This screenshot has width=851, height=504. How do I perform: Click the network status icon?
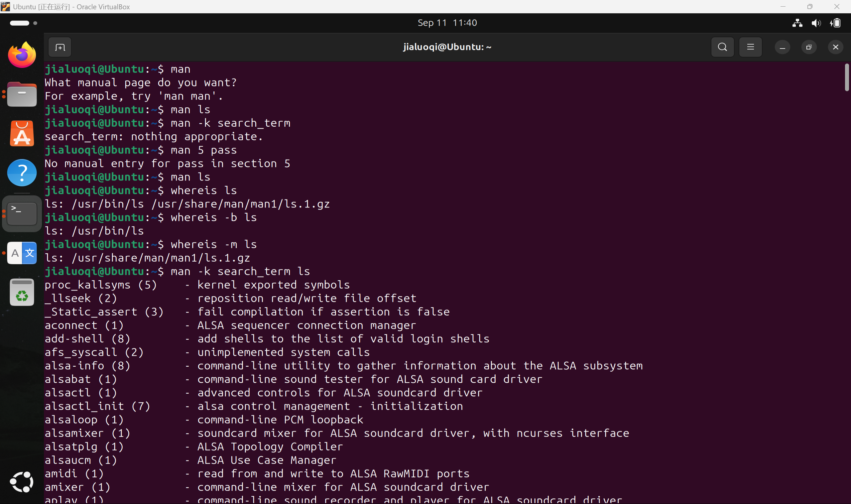tap(797, 23)
